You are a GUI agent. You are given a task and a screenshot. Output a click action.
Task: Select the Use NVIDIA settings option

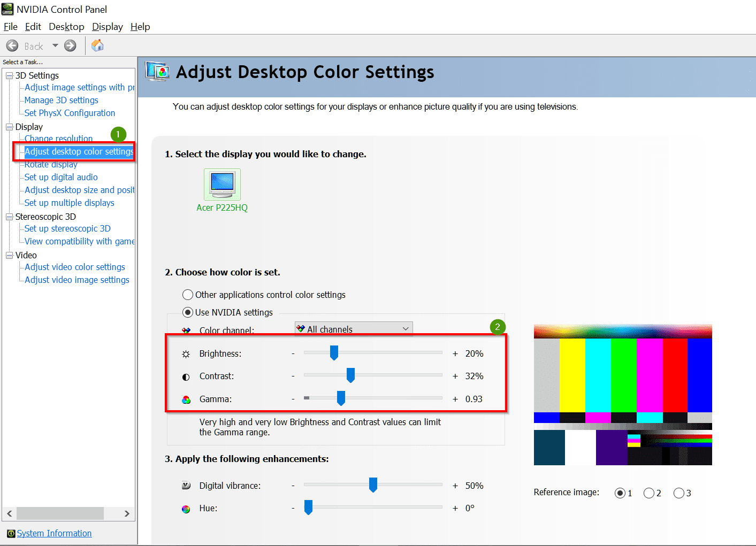pyautogui.click(x=188, y=312)
